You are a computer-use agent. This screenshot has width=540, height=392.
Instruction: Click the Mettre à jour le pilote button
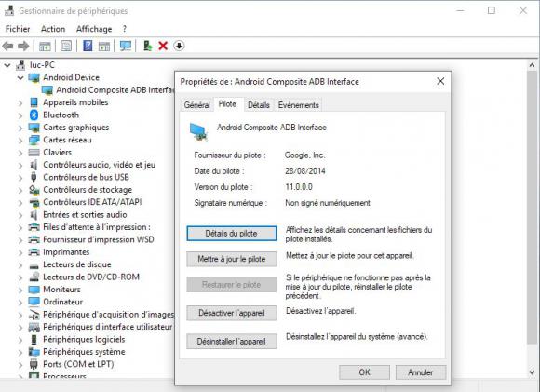click(232, 259)
